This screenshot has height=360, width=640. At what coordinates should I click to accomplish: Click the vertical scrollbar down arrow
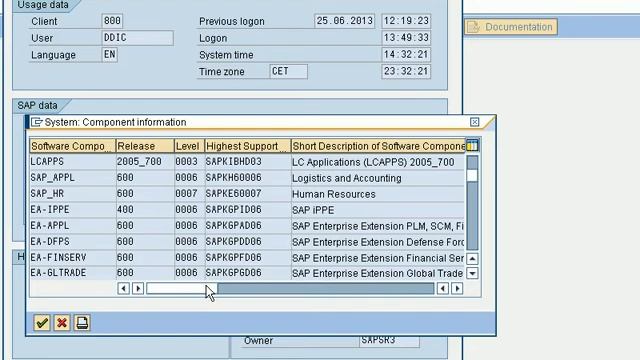472,273
